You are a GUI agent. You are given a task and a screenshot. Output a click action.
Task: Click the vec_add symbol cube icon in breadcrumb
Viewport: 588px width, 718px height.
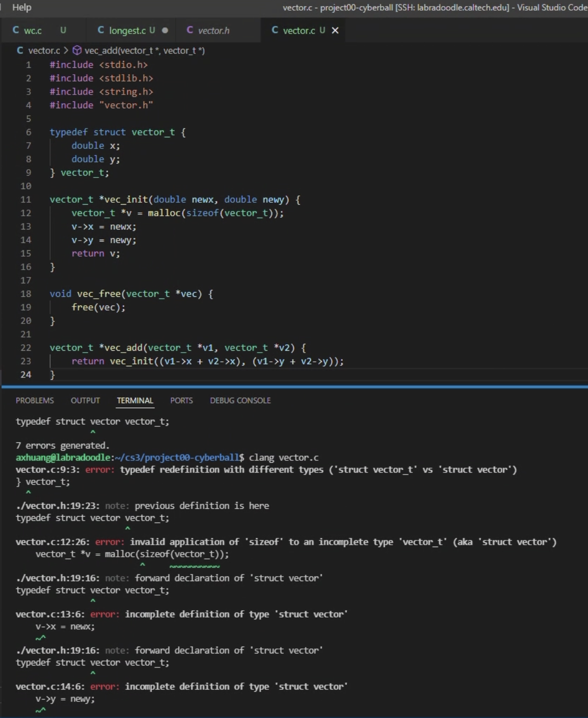pos(77,51)
